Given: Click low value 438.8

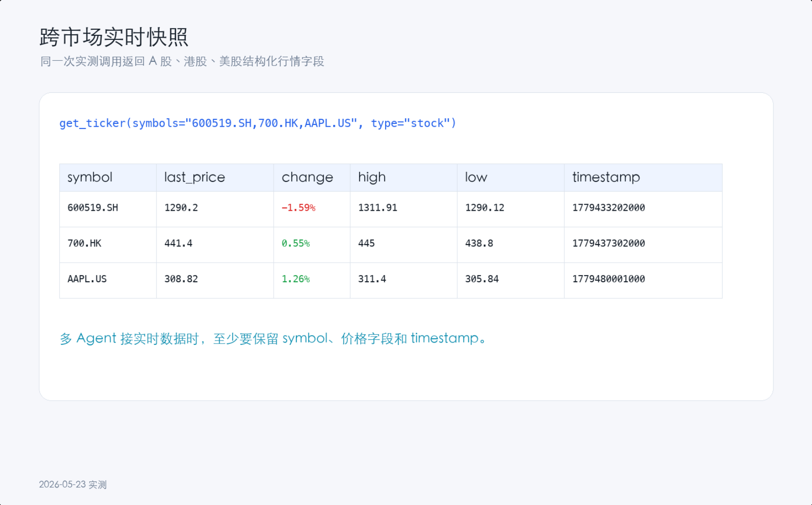Looking at the screenshot, I should point(479,243).
